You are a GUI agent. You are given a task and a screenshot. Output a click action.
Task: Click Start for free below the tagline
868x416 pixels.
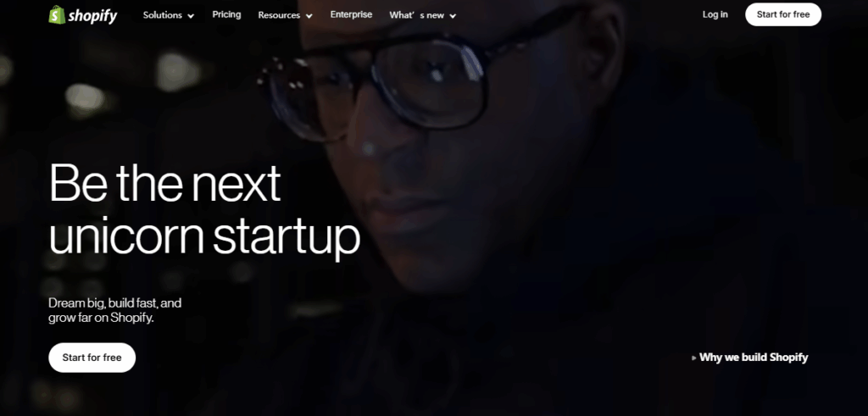tap(92, 358)
